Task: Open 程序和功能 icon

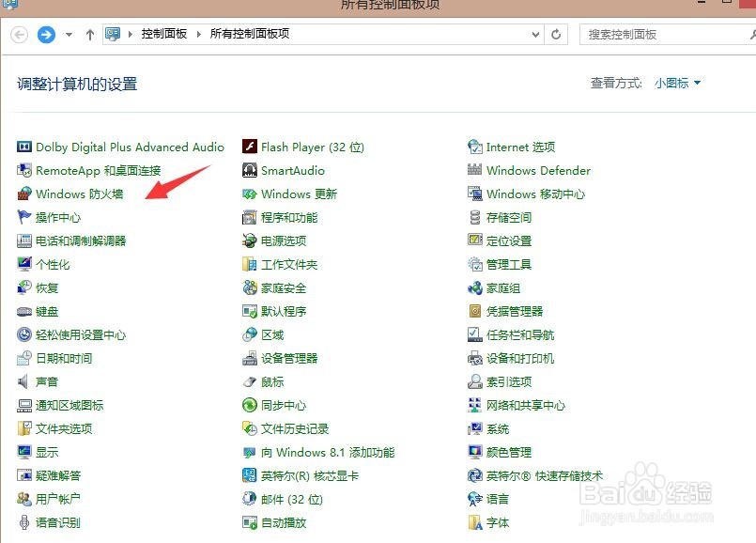Action: pos(249,218)
